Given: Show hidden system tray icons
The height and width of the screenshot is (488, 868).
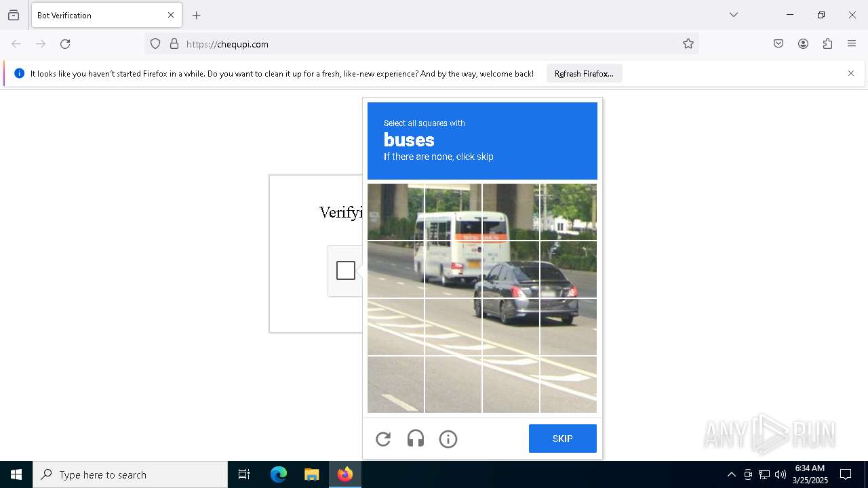Looking at the screenshot, I should point(731,474).
